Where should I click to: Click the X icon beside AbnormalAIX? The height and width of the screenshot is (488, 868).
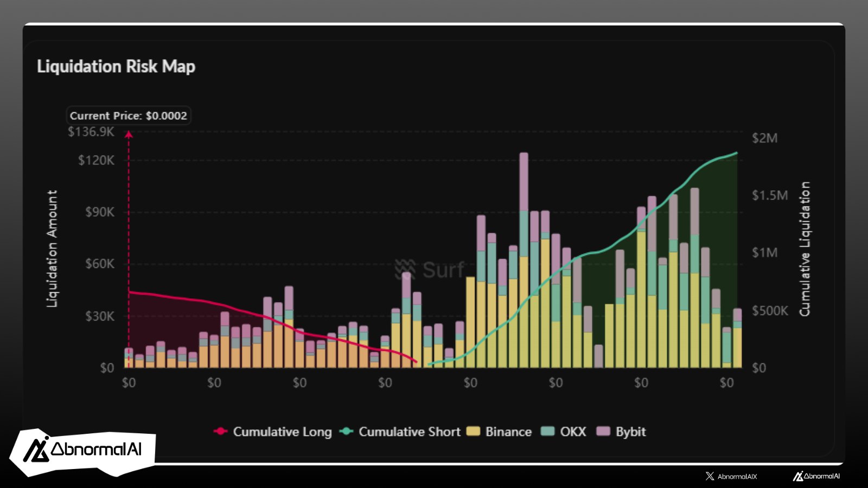[710, 476]
